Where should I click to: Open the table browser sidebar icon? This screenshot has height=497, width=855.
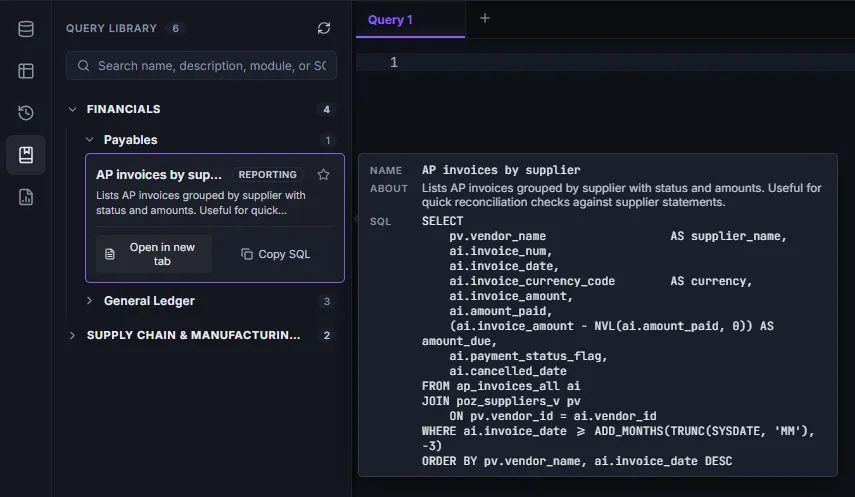[26, 71]
